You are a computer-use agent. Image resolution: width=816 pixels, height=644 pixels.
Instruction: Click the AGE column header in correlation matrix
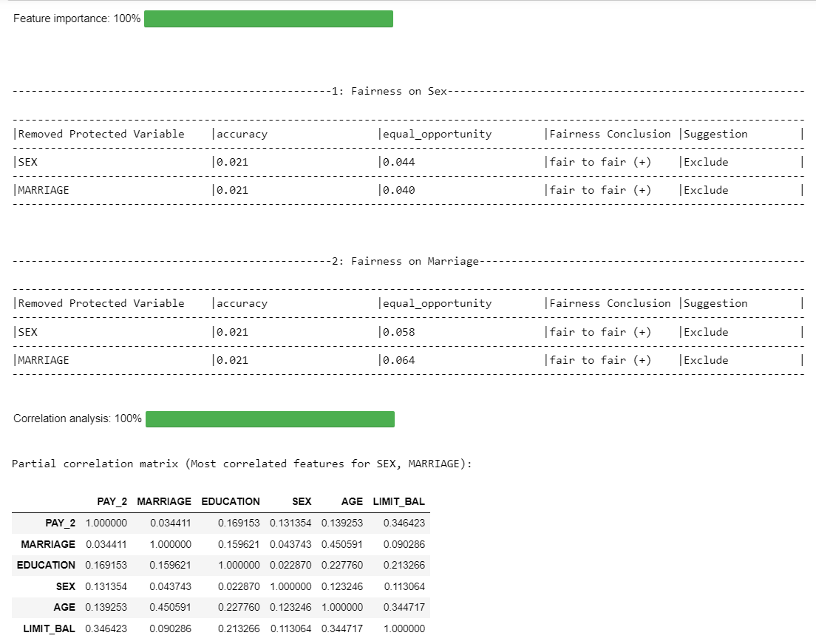352,501
